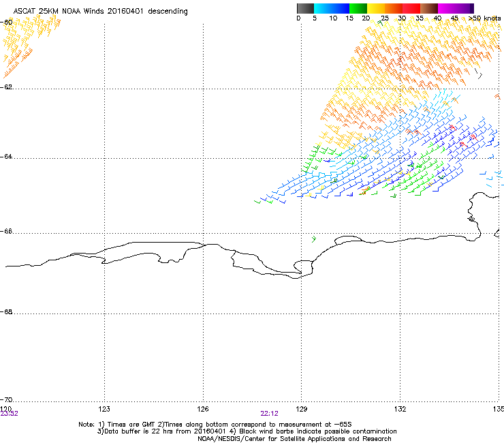Click the legend tick label '10'
The image size is (504, 443).
333,18
